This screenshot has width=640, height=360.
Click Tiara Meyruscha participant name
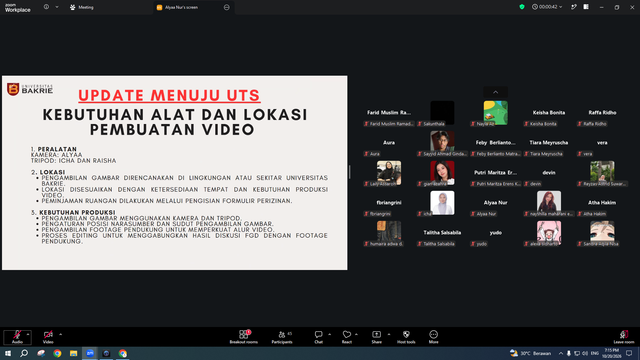(x=549, y=142)
